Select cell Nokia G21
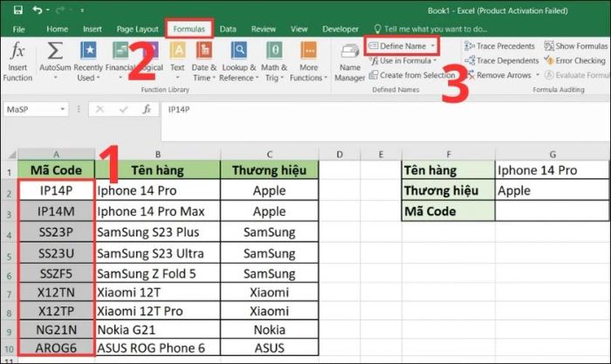This screenshot has width=611, height=364. point(158,330)
